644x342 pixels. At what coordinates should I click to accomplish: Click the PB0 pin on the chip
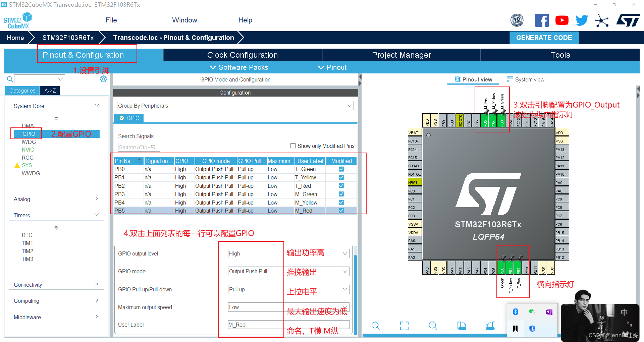click(502, 268)
